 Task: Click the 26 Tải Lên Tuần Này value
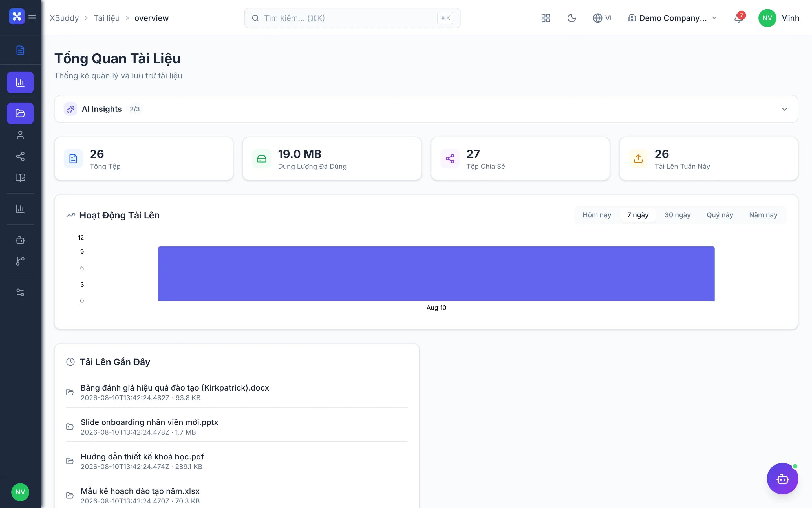662,154
